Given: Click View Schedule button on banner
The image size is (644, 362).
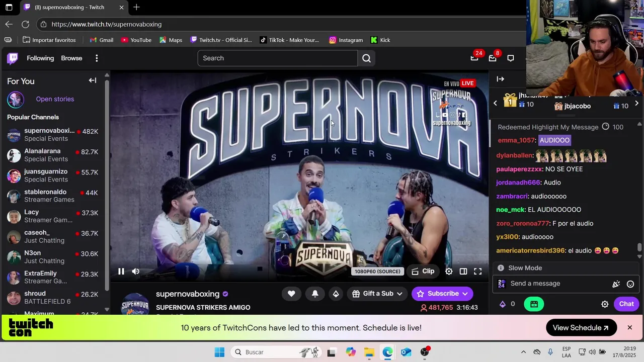Looking at the screenshot, I should point(581,328).
